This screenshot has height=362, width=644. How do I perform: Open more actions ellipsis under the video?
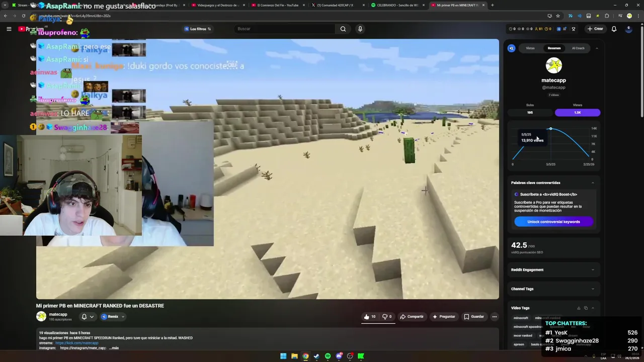[495, 317]
